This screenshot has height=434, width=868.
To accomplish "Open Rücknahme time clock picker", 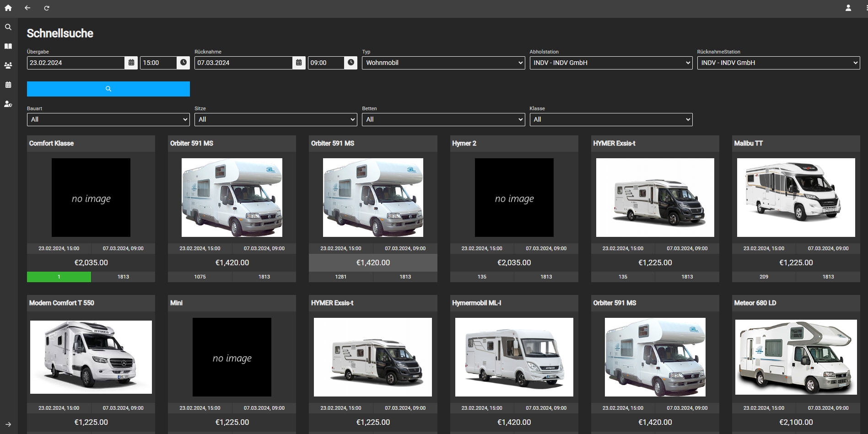I will point(351,63).
